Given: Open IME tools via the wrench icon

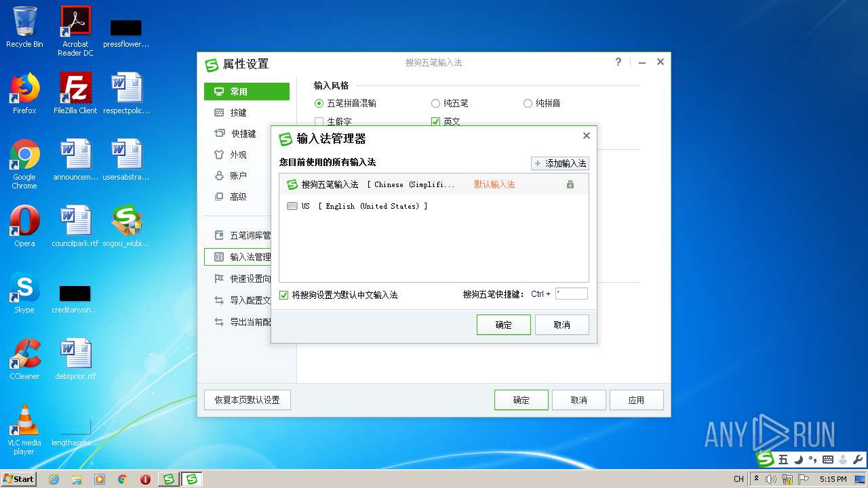Looking at the screenshot, I should coord(857,460).
